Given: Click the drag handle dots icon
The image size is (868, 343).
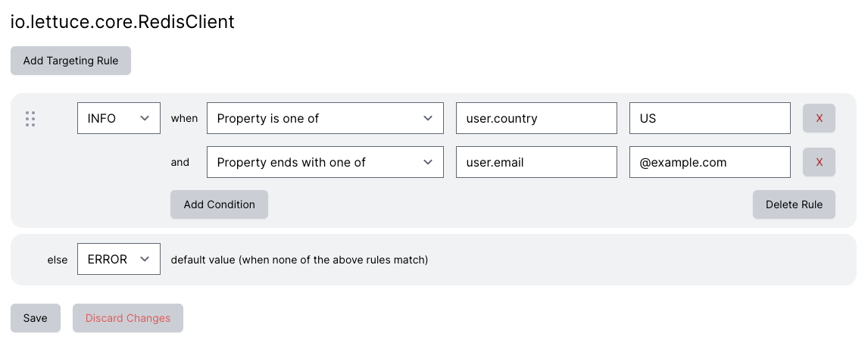Looking at the screenshot, I should pyautogui.click(x=30, y=118).
